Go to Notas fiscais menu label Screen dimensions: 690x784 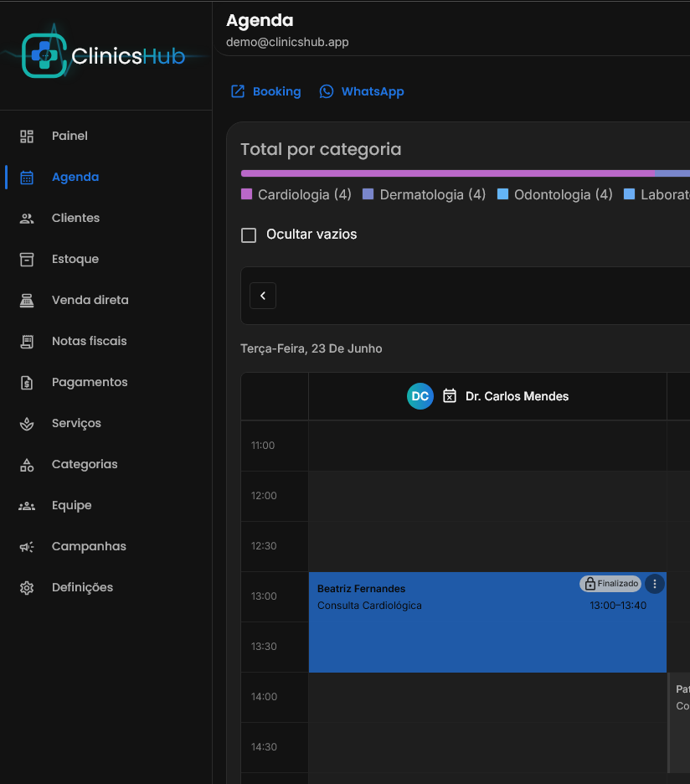coord(90,341)
